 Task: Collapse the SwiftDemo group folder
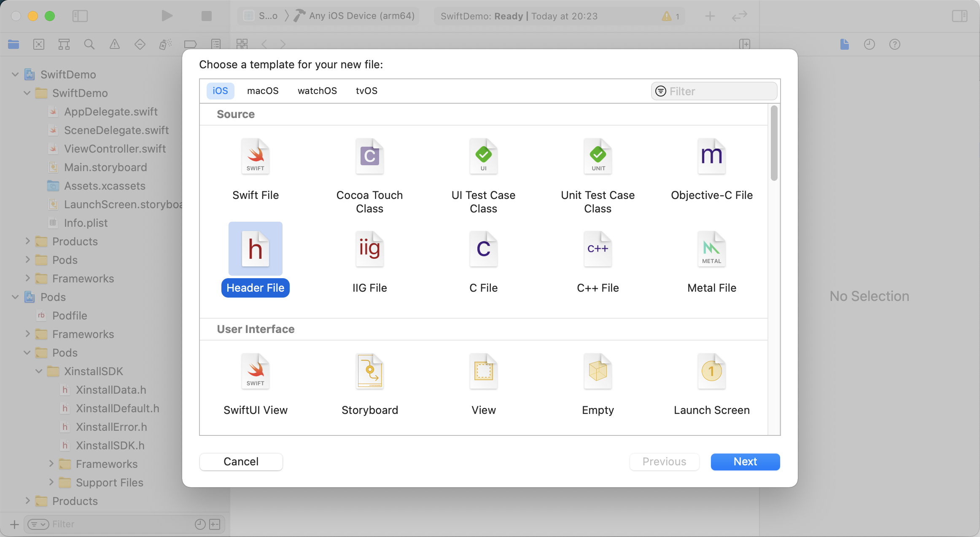click(x=27, y=93)
